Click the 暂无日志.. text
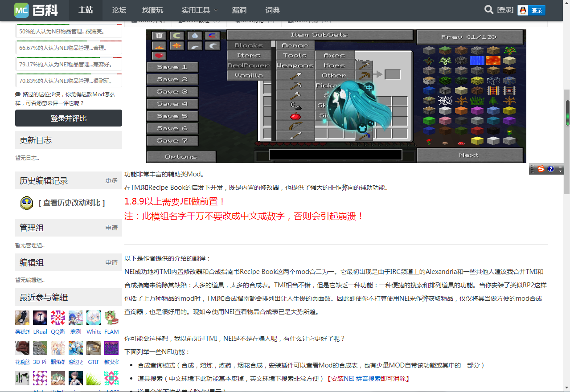The width and height of the screenshot is (570, 392). click(27, 158)
